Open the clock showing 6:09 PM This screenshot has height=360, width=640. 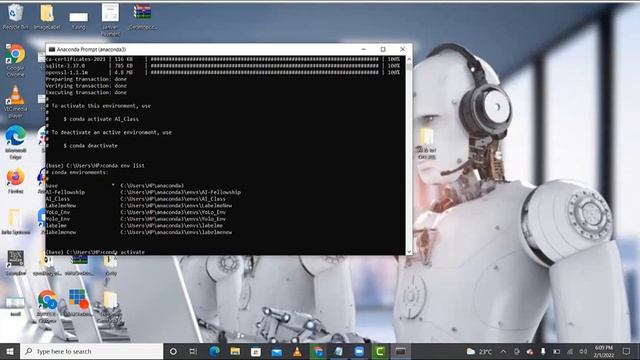click(x=604, y=351)
